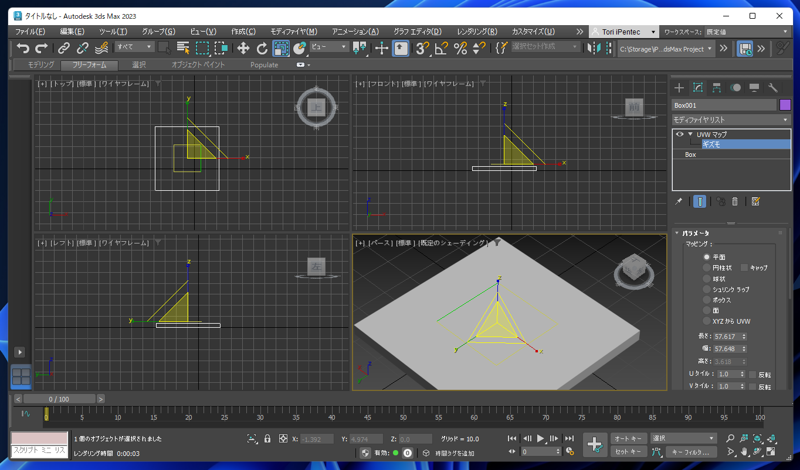Click the Box001 object name field
The height and width of the screenshot is (470, 800).
724,105
